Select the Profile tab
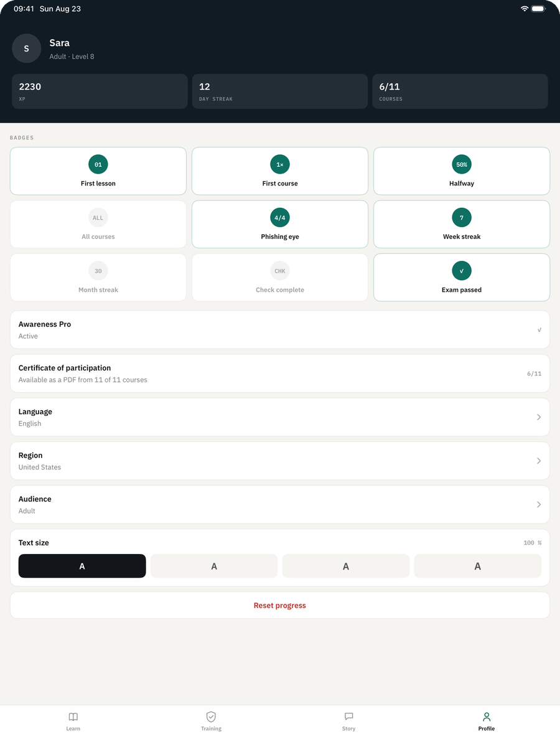 487,721
